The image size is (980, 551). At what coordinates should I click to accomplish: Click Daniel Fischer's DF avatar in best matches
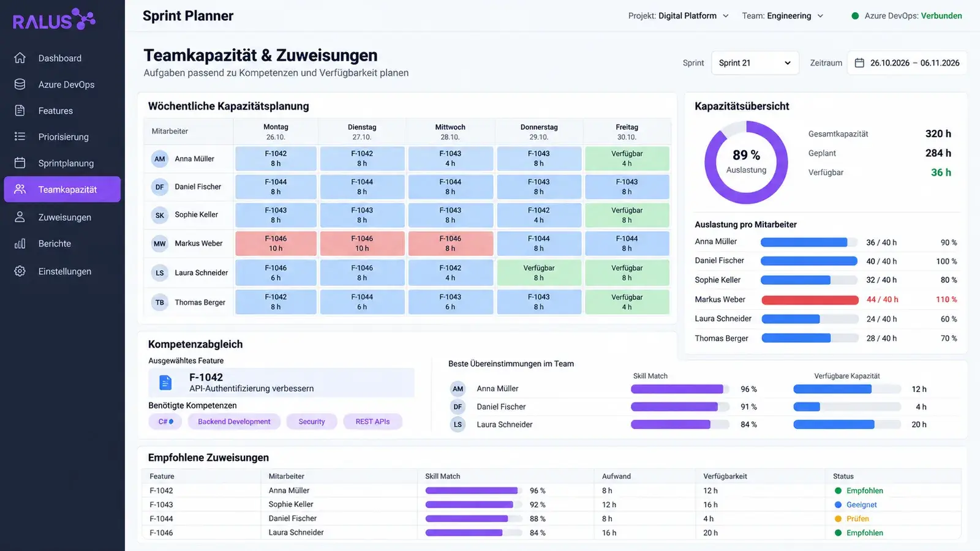click(458, 407)
